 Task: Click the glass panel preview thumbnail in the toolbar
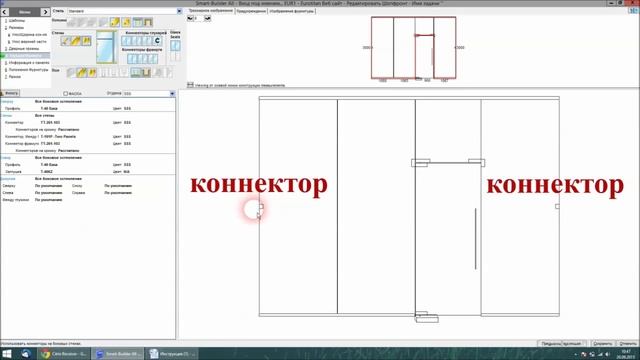[x=107, y=47]
